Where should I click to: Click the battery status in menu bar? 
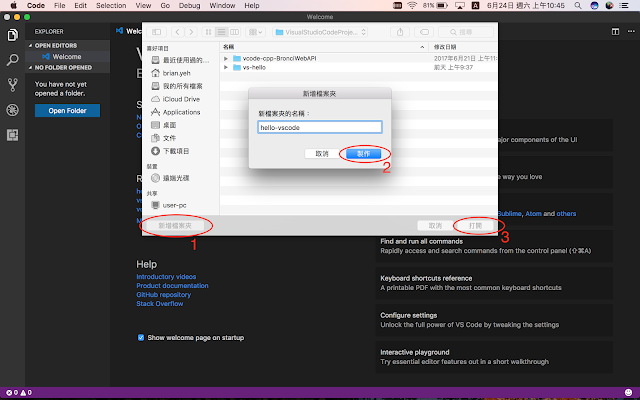coord(435,5)
